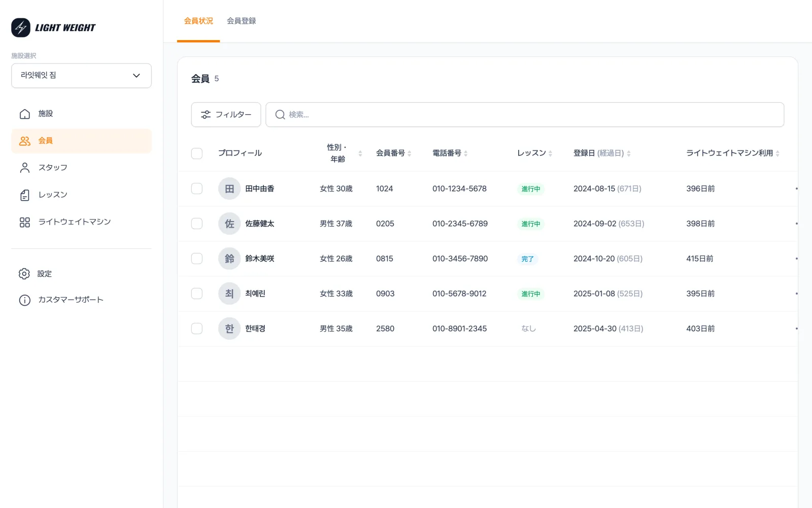This screenshot has width=812, height=508.
Task: Click the 415日前 machine usage value
Action: (x=700, y=259)
